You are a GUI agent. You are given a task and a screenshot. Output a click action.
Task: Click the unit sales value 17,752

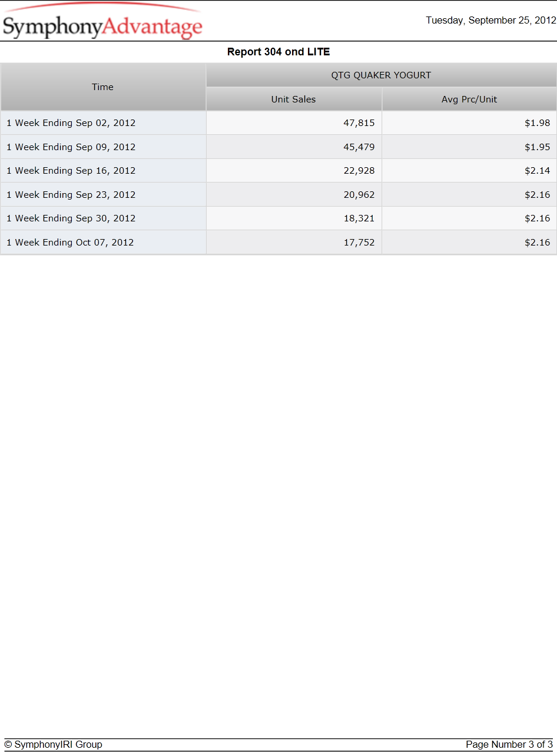[x=359, y=243]
